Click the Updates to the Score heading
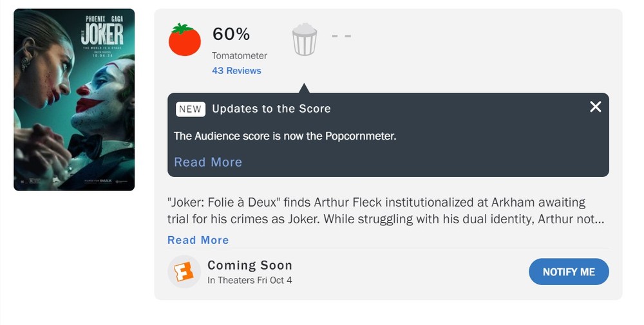This screenshot has width=644, height=325. click(x=271, y=109)
